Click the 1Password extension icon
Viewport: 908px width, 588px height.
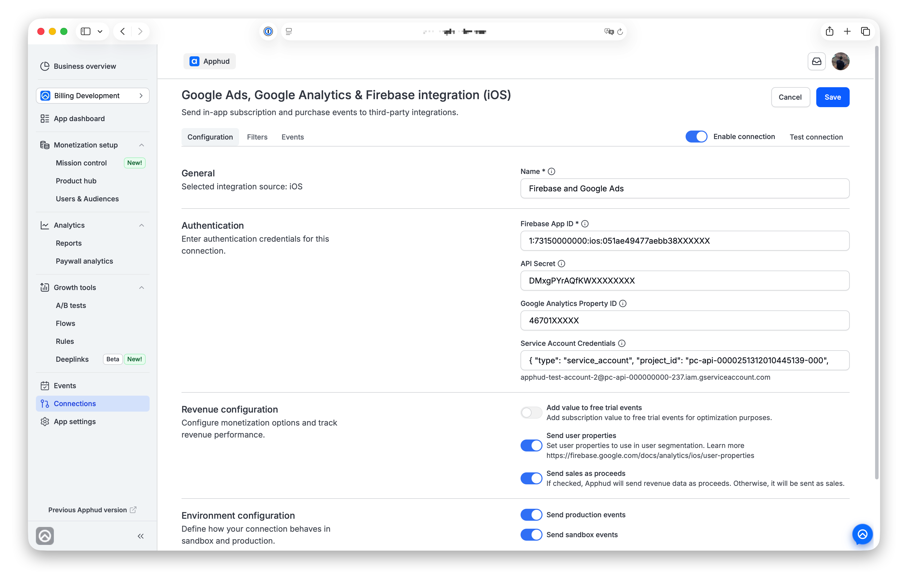268,31
